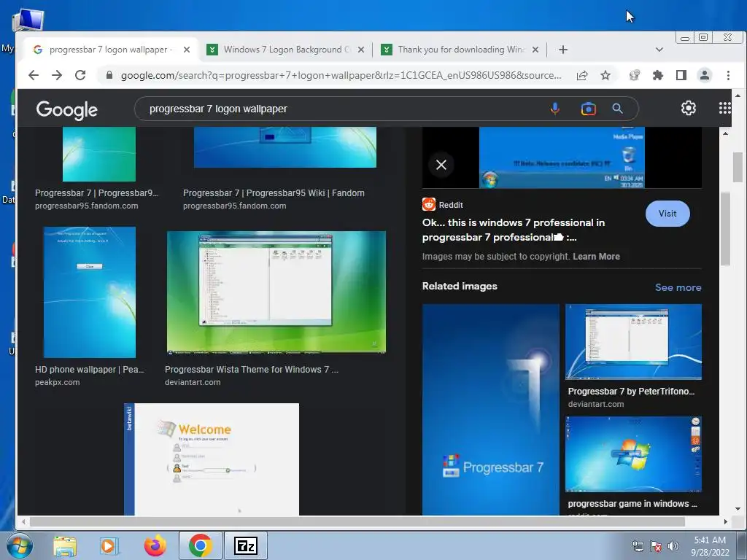The width and height of the screenshot is (747, 560).
Task: Start voice search with the microphone icon
Action: pyautogui.click(x=554, y=109)
